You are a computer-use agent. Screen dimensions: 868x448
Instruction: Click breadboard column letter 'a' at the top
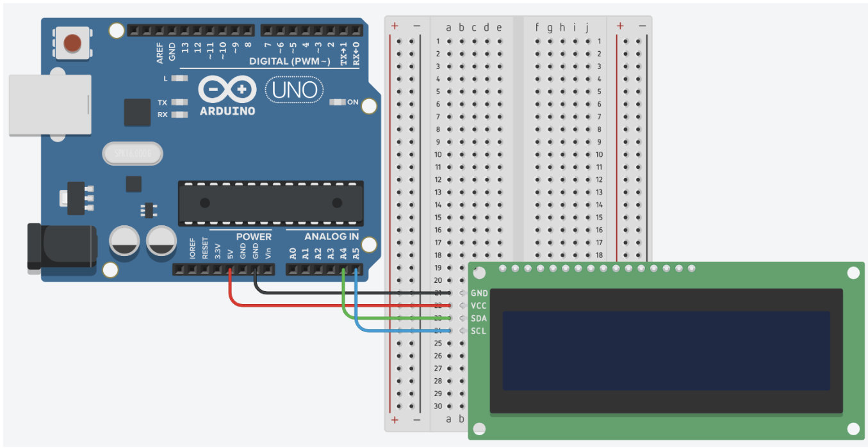click(449, 27)
